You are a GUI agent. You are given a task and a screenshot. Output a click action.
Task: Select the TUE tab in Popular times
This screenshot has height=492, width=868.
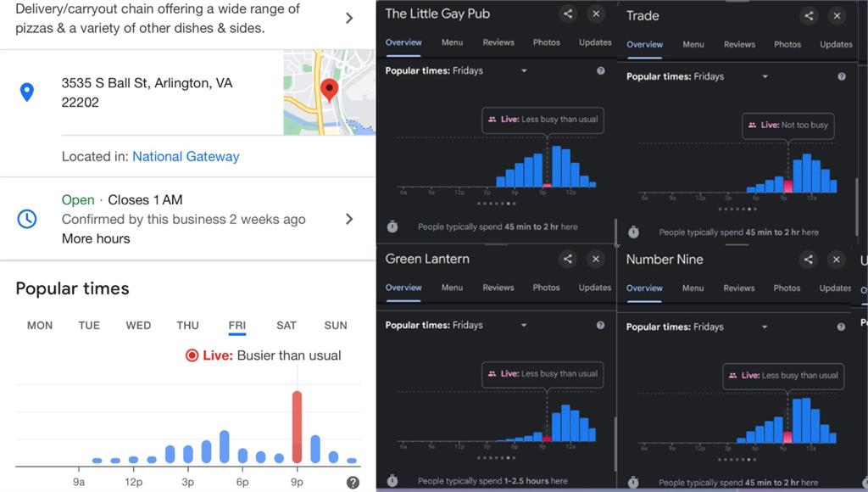[x=89, y=326]
